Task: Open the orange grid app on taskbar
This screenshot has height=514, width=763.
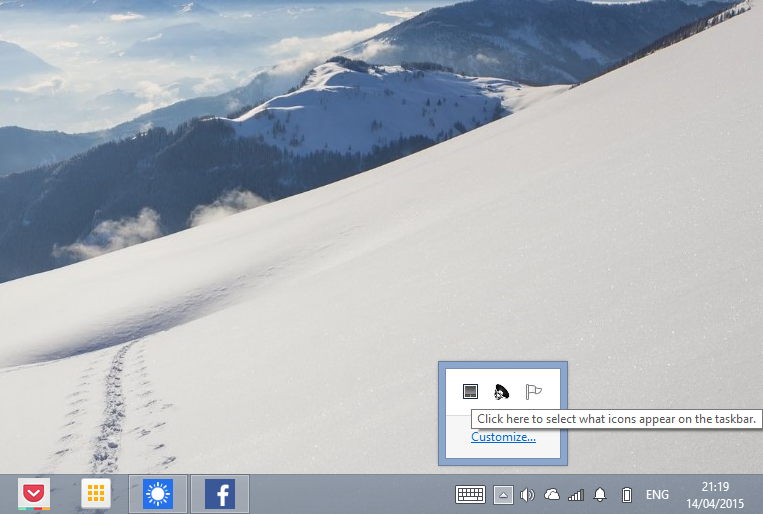Action: (96, 494)
